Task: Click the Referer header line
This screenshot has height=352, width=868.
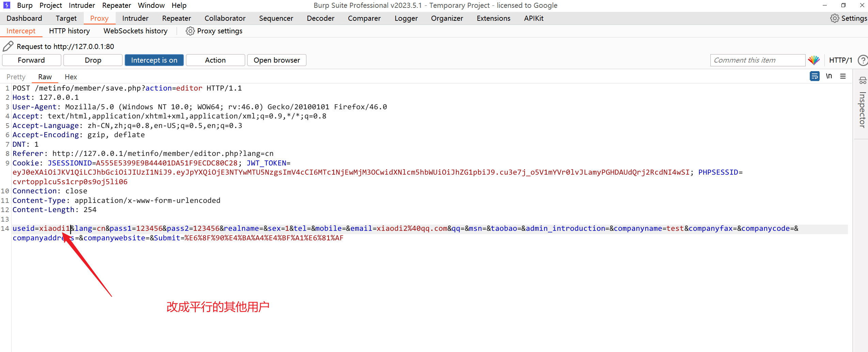Action: click(x=143, y=154)
